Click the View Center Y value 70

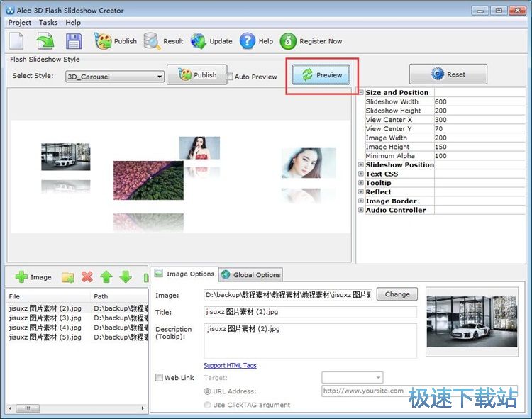click(480, 128)
